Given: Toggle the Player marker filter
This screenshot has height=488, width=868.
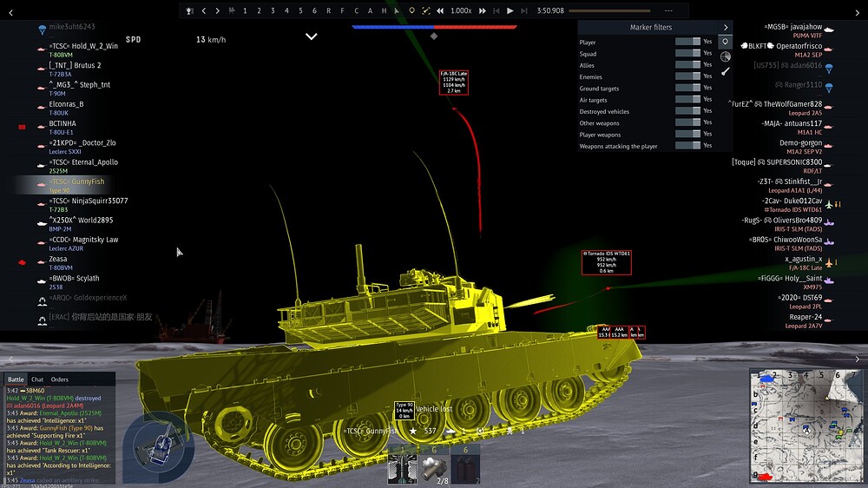Looking at the screenshot, I should coord(687,42).
